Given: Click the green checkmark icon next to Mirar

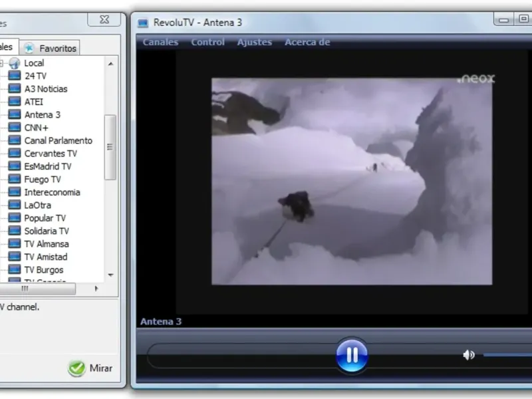Looking at the screenshot, I should tap(76, 368).
